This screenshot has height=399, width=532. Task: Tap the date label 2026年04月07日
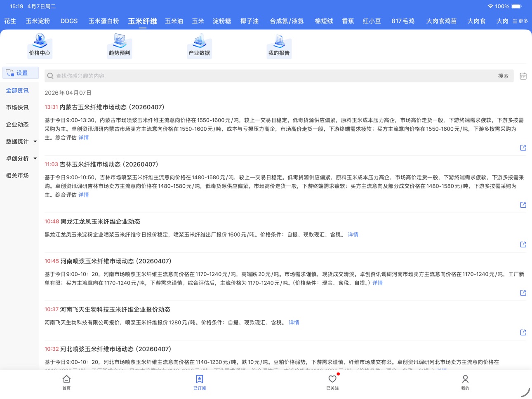pos(68,93)
